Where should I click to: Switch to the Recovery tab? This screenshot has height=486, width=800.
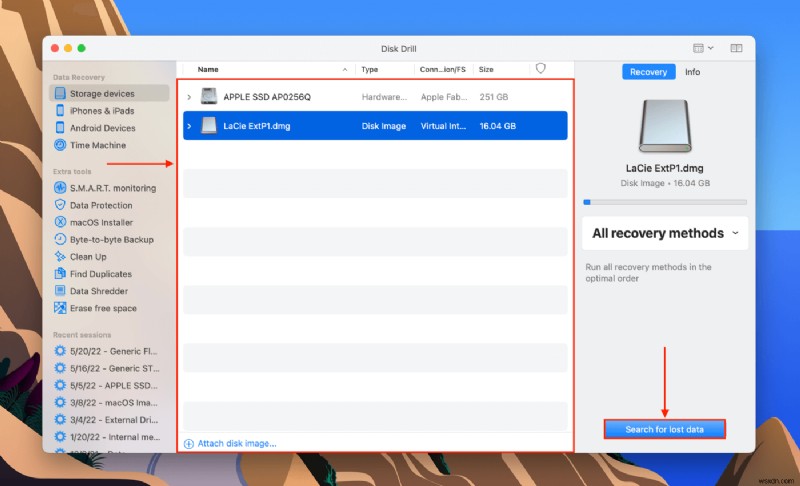pyautogui.click(x=648, y=72)
